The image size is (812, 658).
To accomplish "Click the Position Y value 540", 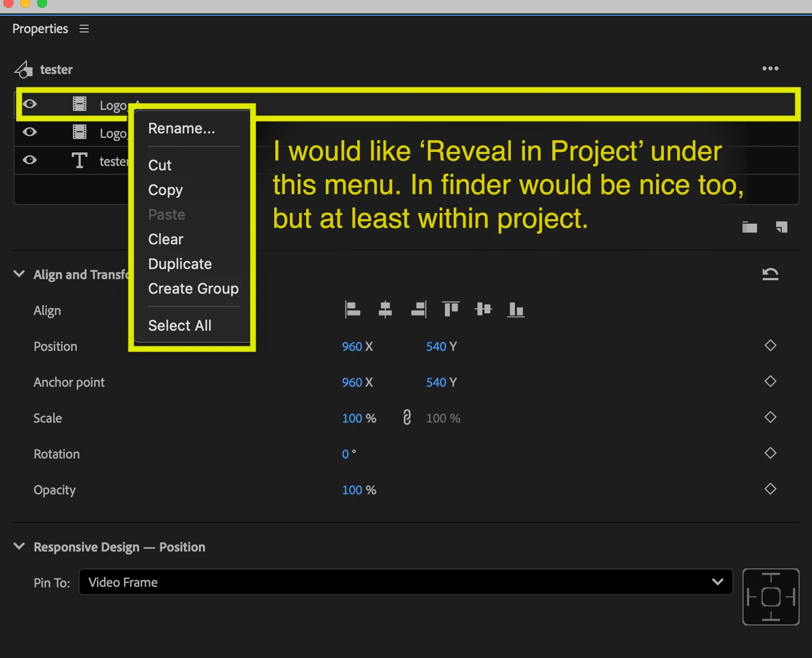I will pyautogui.click(x=436, y=346).
